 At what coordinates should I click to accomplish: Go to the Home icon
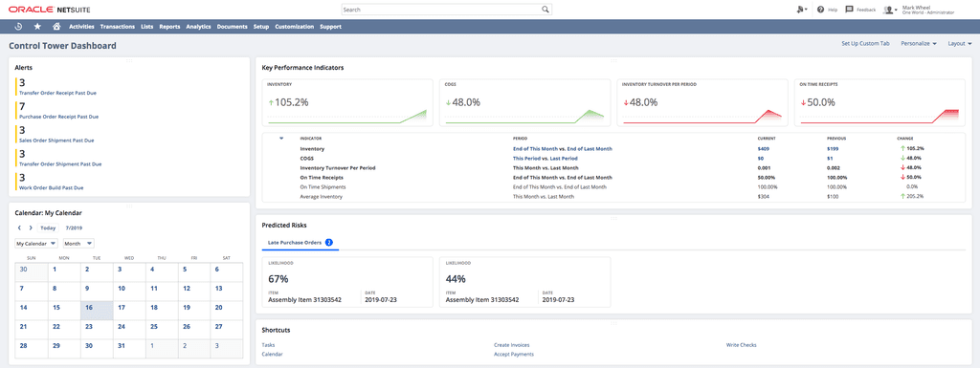[56, 27]
